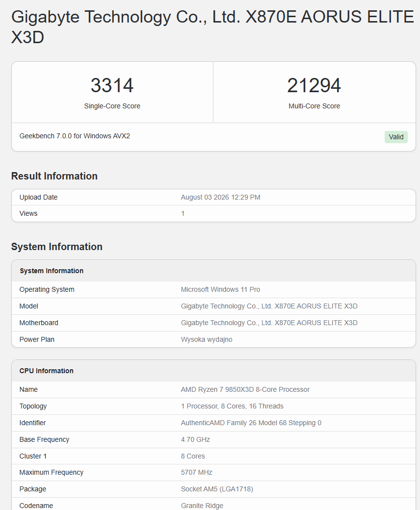Click the Power Plan value Wysoka wydajno

tap(207, 339)
